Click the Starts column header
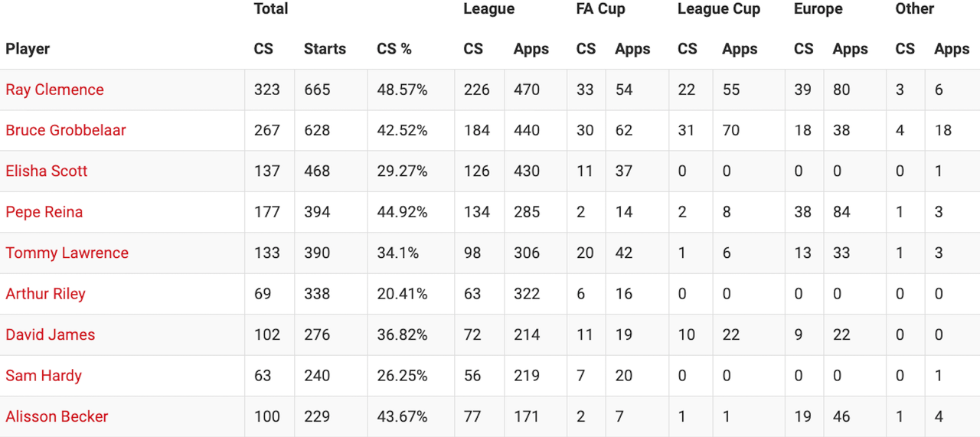 [325, 49]
